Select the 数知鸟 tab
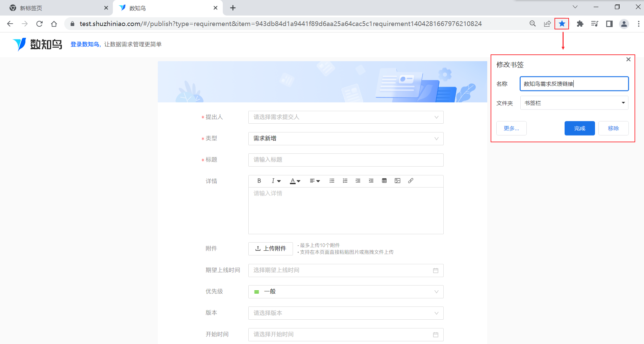Screen dimensions: 644x344 167,8
